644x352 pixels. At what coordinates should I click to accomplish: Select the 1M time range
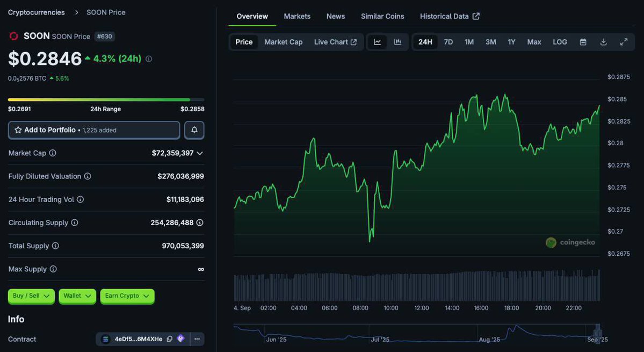(469, 42)
